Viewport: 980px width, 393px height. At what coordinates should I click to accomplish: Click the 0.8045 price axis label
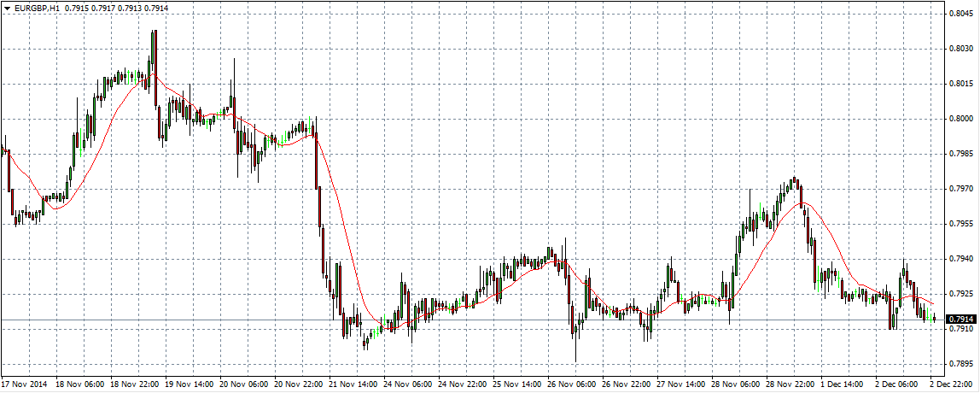(x=963, y=14)
